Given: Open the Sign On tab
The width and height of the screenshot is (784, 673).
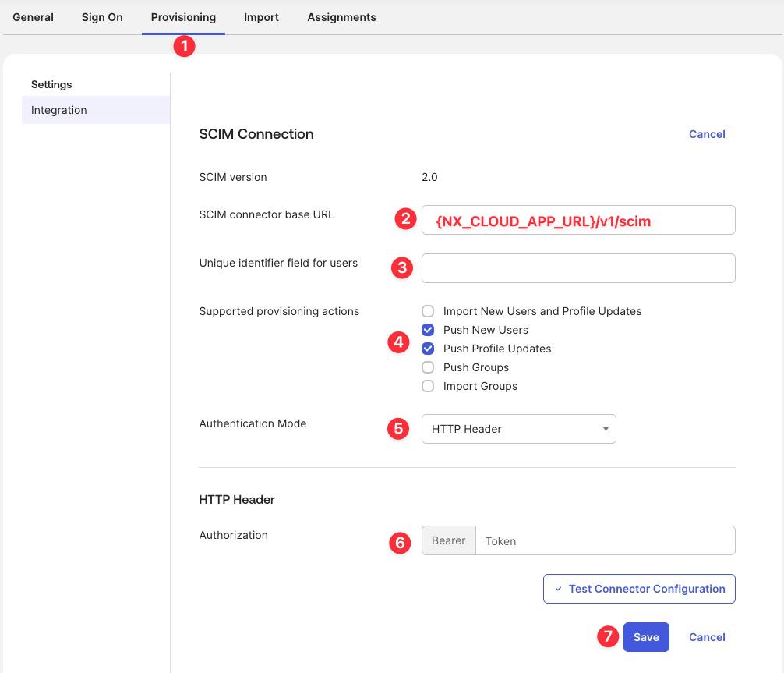Looking at the screenshot, I should [x=101, y=17].
